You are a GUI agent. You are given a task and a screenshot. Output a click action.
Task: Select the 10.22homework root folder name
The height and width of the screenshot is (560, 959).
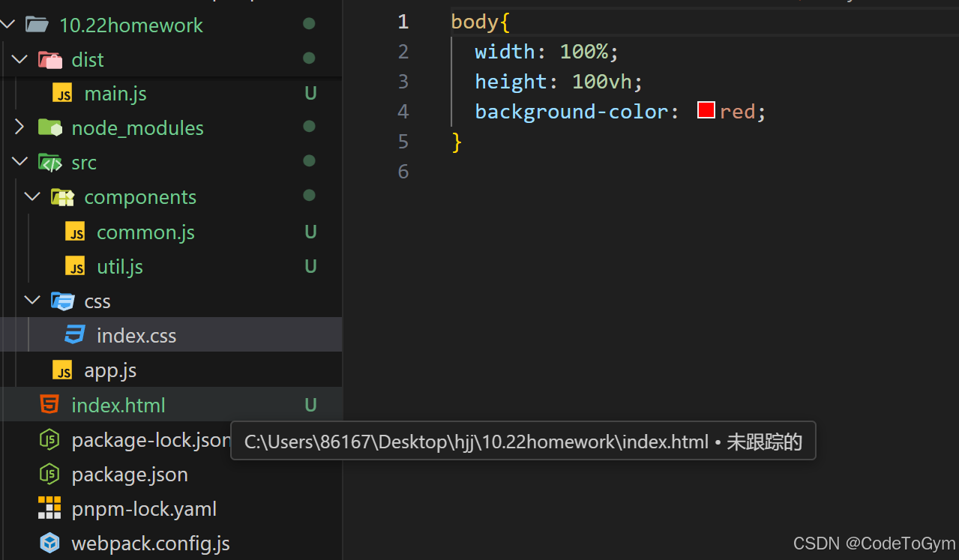pos(131,25)
